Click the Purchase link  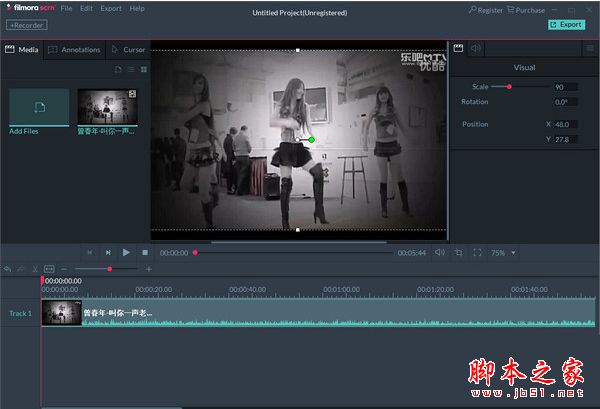click(526, 10)
